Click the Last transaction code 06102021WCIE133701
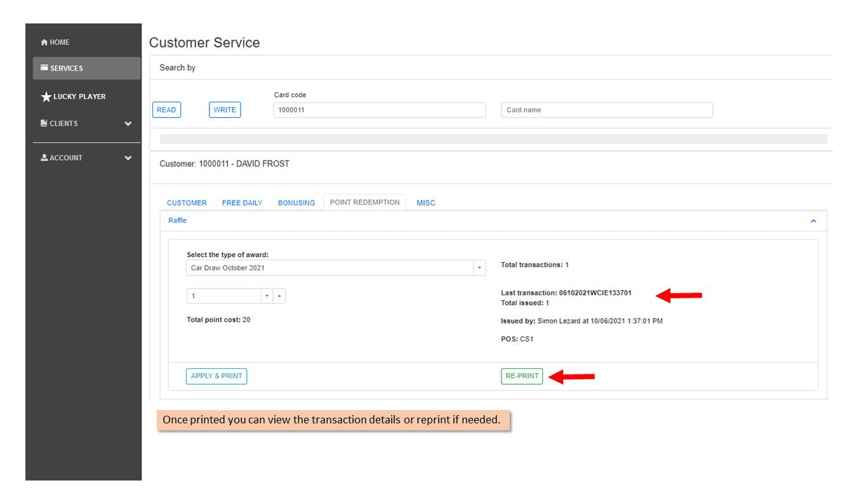864x504 pixels. pyautogui.click(x=595, y=293)
